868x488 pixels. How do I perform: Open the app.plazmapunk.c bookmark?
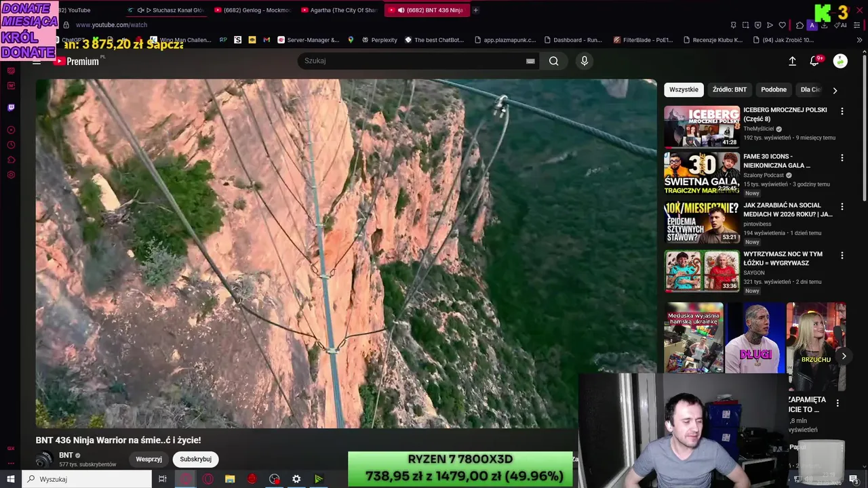pos(505,40)
